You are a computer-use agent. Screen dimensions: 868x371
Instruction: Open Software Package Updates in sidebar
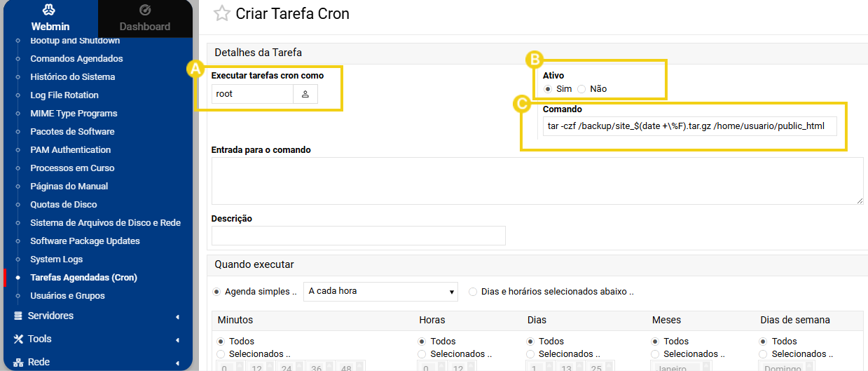click(85, 241)
